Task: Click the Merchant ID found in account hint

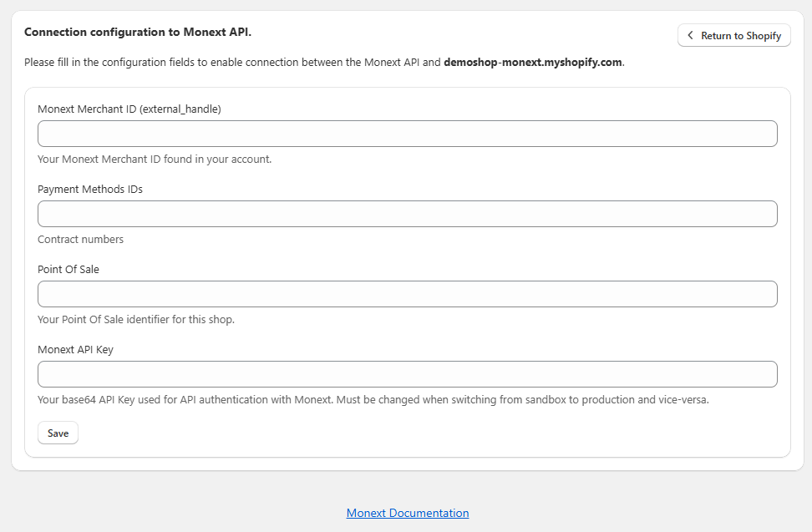Action: [x=155, y=160]
